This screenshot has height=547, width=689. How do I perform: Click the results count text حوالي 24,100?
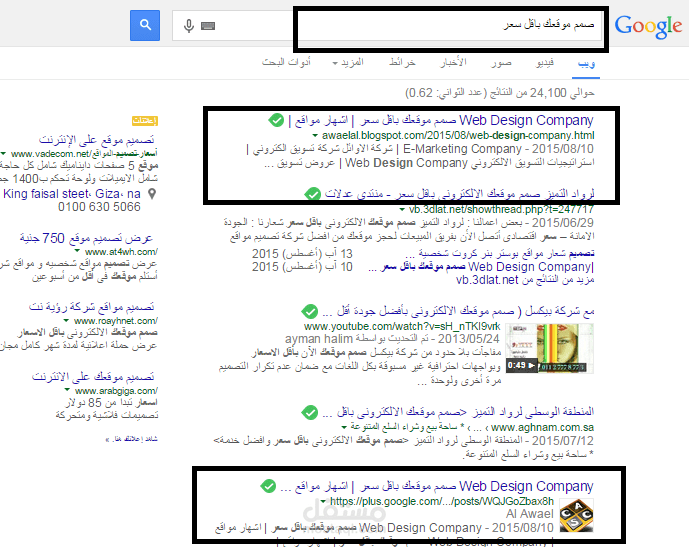click(500, 93)
